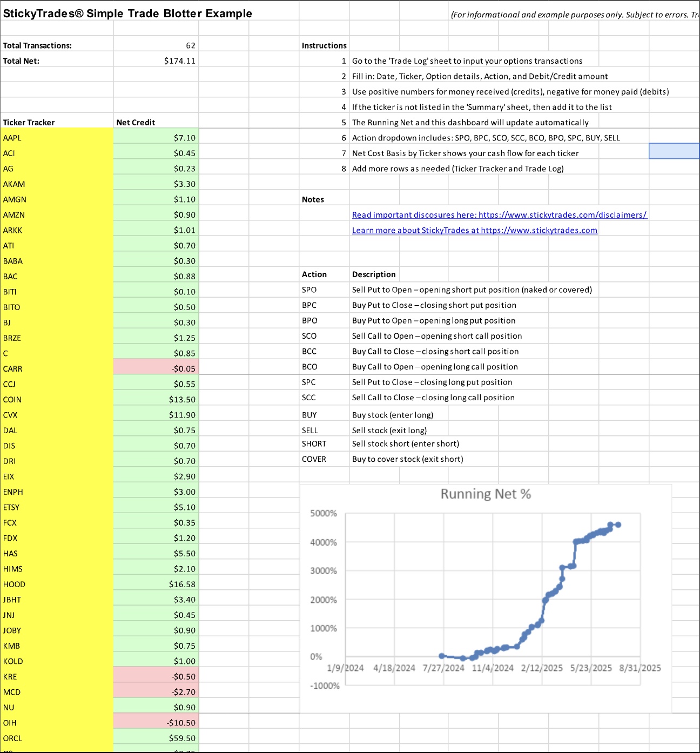Click the Action column header
The image size is (700, 753).
point(324,274)
